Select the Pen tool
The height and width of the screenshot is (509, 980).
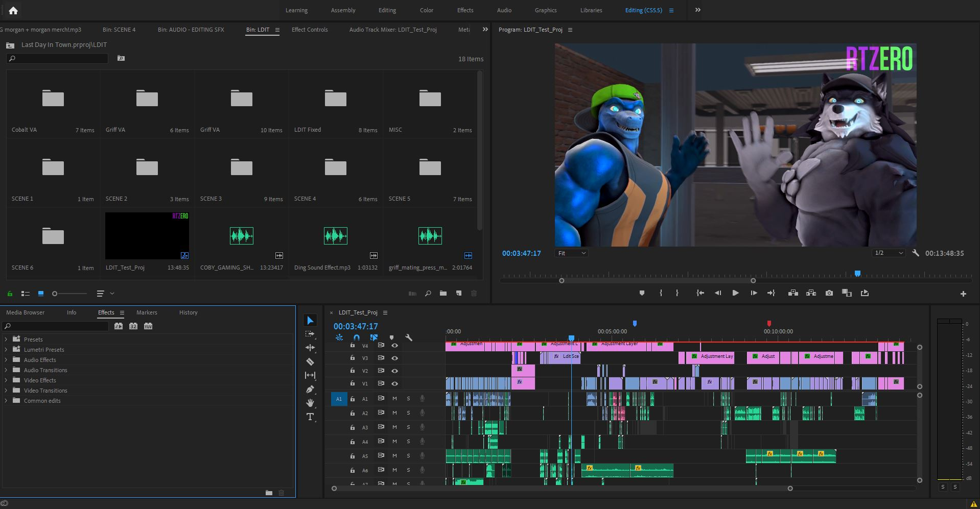[310, 389]
